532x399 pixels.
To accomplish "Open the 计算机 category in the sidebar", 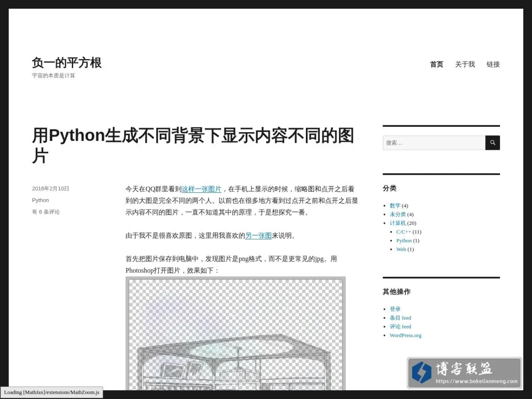I will [x=398, y=223].
